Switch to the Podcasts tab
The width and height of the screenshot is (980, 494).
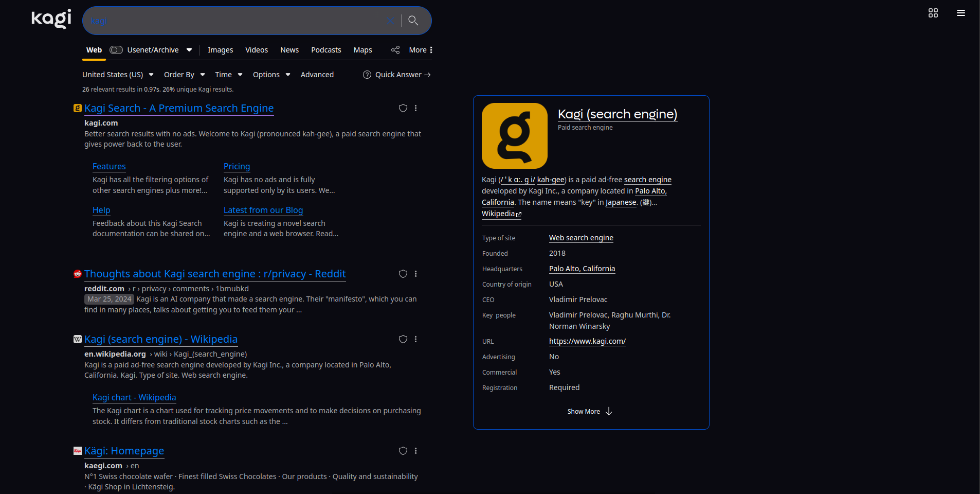tap(326, 50)
